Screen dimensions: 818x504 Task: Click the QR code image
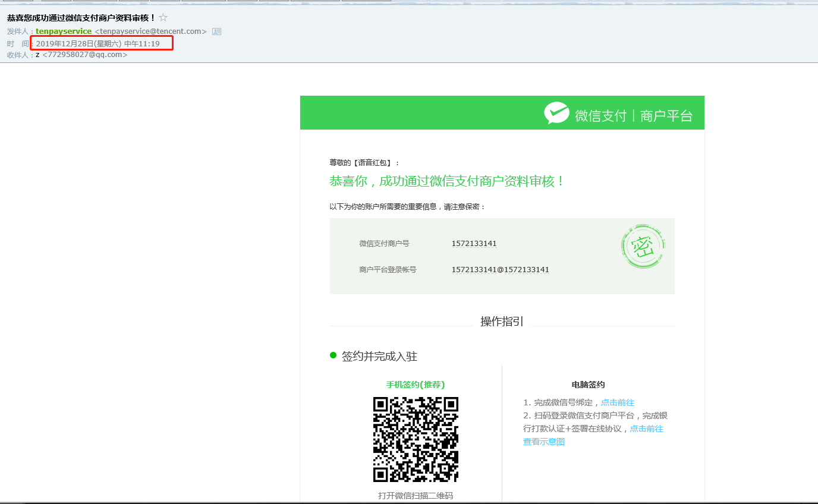(x=416, y=439)
